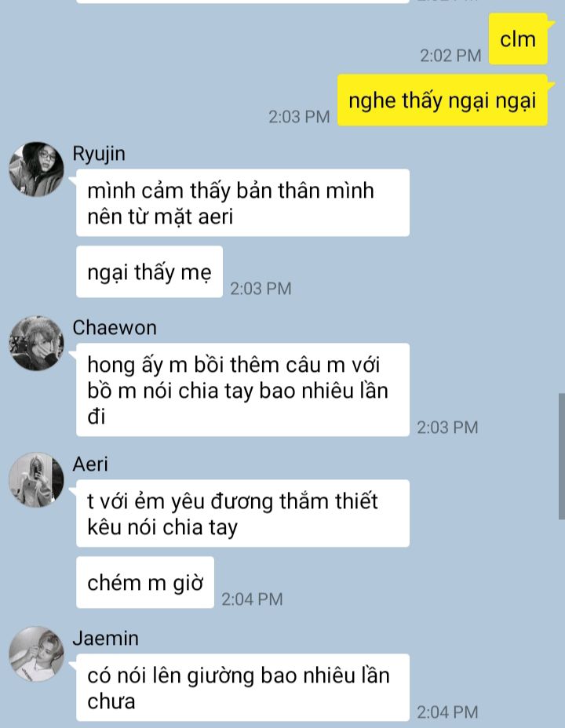
Task: Tap the 2:02 PM timestamp
Action: pos(450,56)
